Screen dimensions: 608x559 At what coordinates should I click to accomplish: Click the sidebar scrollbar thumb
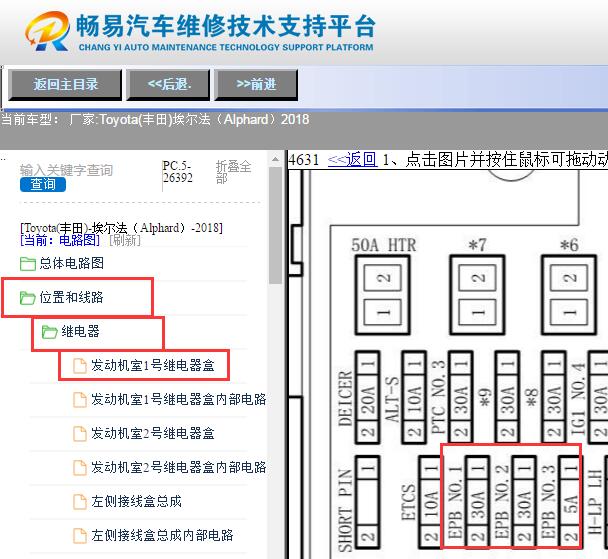coord(275,226)
